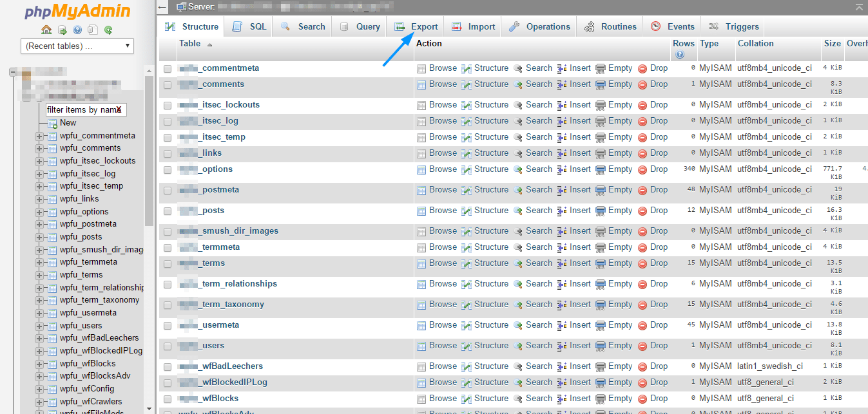
Task: Tick the checkbox for _commentmeta table
Action: tap(168, 69)
